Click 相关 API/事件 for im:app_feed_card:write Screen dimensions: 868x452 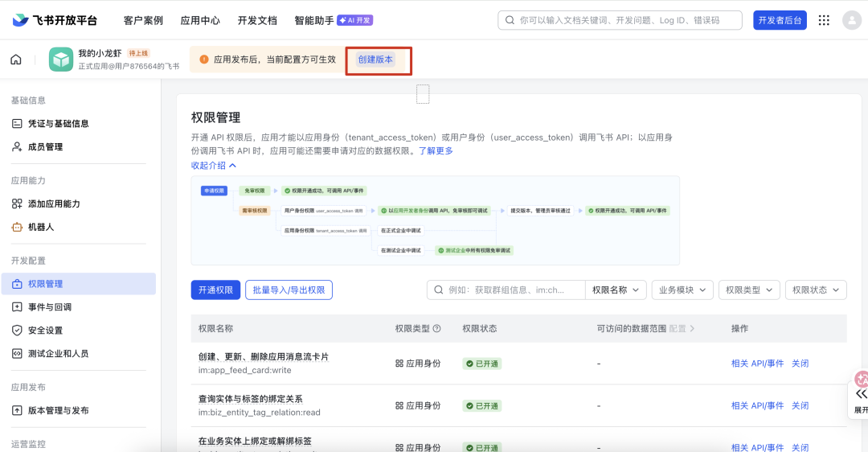pos(757,364)
